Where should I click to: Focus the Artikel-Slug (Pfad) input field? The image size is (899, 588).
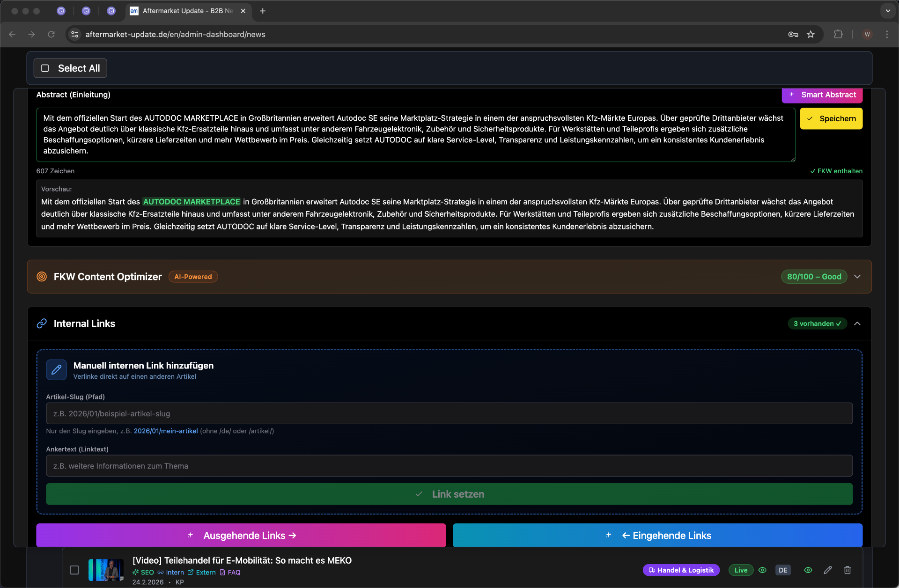coord(449,413)
